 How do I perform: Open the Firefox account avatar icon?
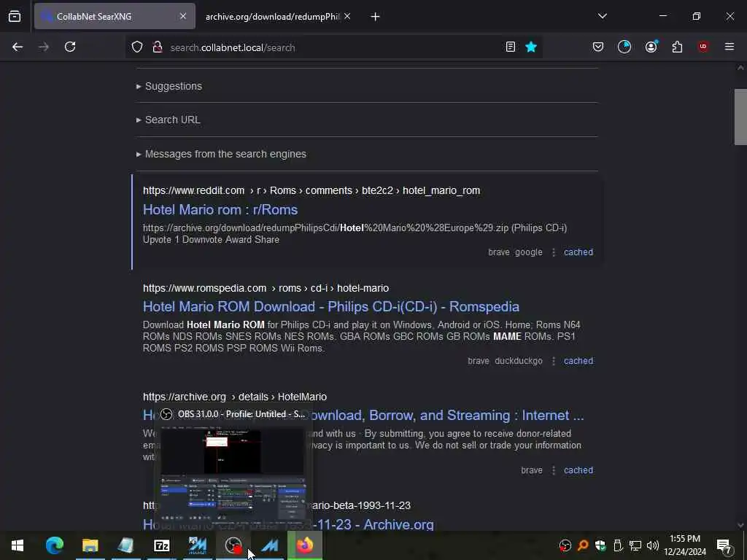(x=651, y=47)
